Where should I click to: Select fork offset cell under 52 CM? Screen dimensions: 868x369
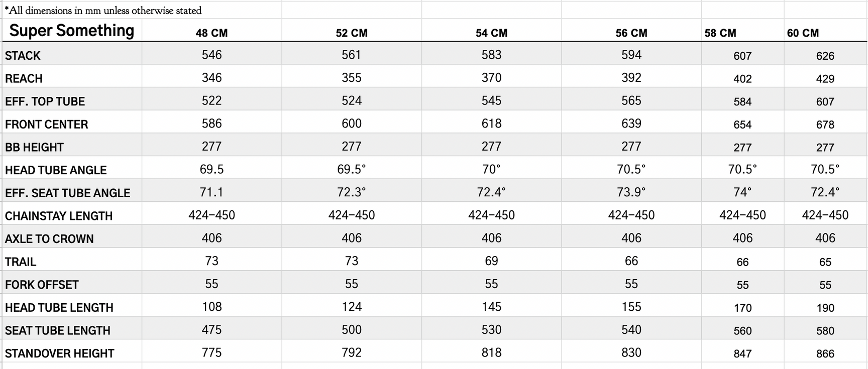tap(351, 284)
